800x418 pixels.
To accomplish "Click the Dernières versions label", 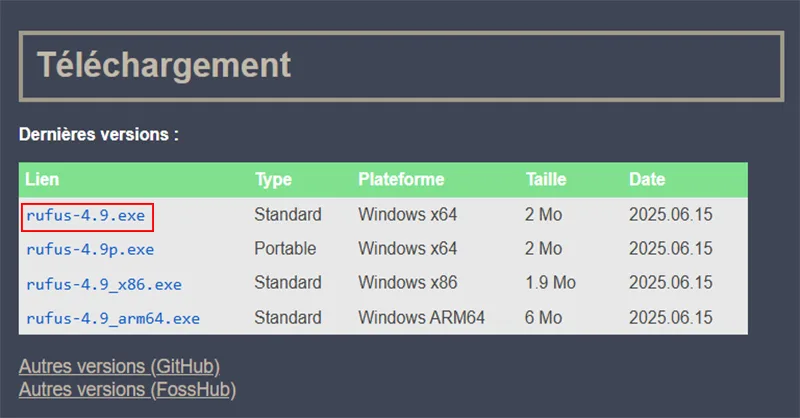I will [99, 134].
